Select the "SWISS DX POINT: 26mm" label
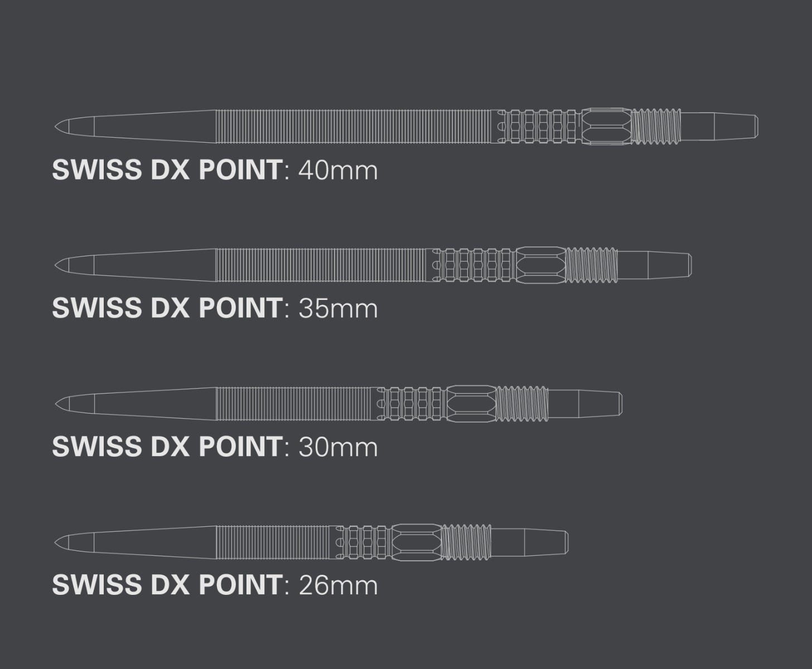 pos(215,584)
